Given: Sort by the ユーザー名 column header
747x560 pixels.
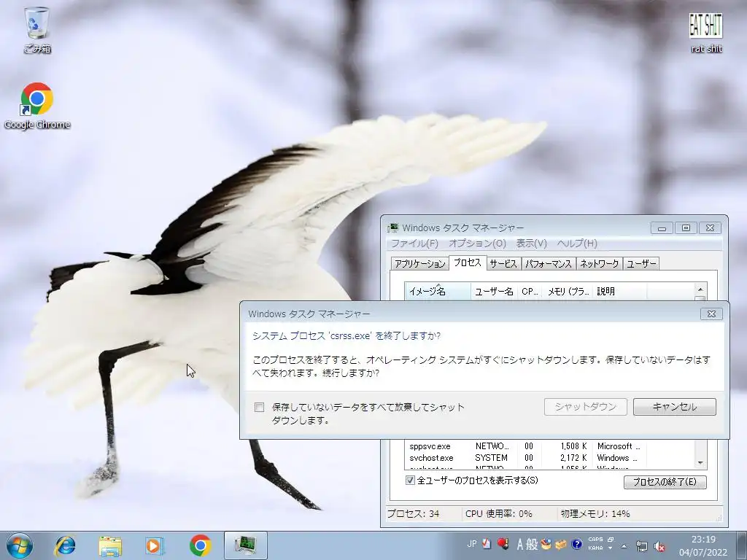Looking at the screenshot, I should click(x=494, y=291).
